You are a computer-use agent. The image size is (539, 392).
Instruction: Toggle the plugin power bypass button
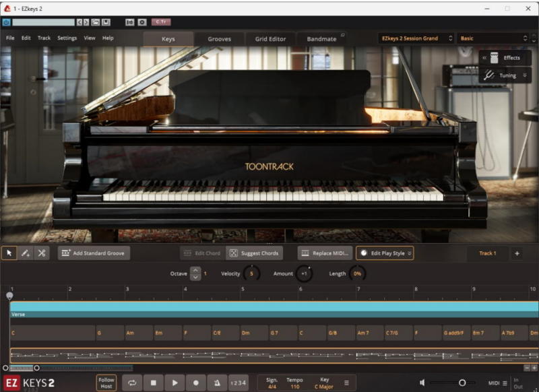6,22
